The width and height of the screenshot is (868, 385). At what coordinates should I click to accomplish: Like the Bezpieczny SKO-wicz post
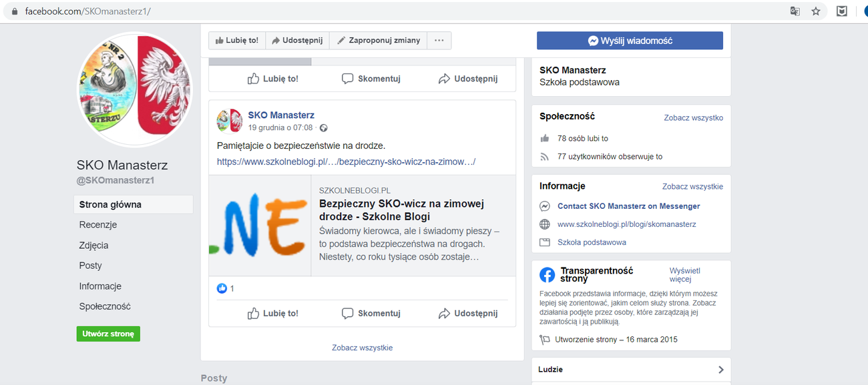tap(272, 314)
